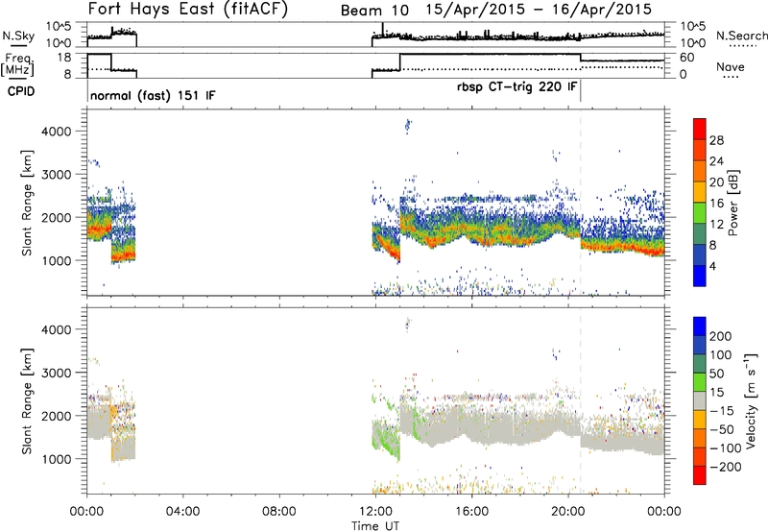Click the date range '15/Apr/2015 – 16/Apr/2015'
768x532 pixels.
tap(539, 10)
